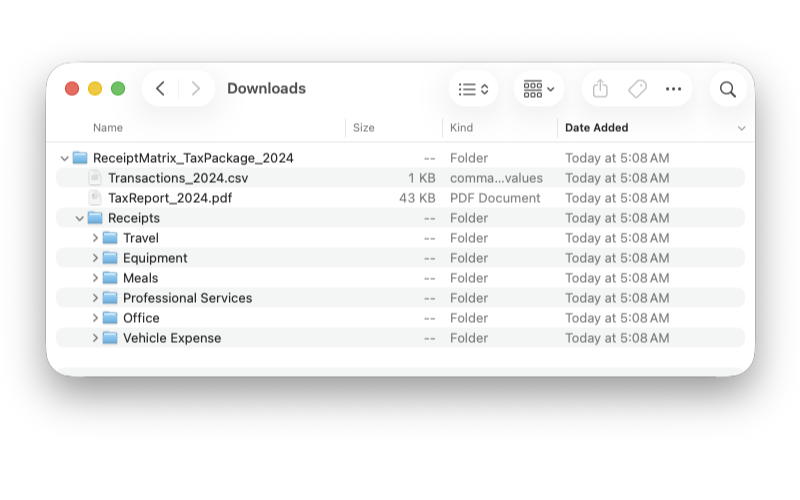
Task: Click the Transactions_2024.csv file icon
Action: (95, 178)
